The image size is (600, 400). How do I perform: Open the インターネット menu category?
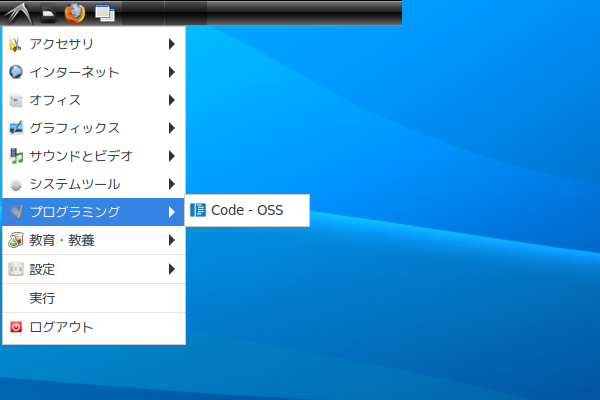(94, 72)
